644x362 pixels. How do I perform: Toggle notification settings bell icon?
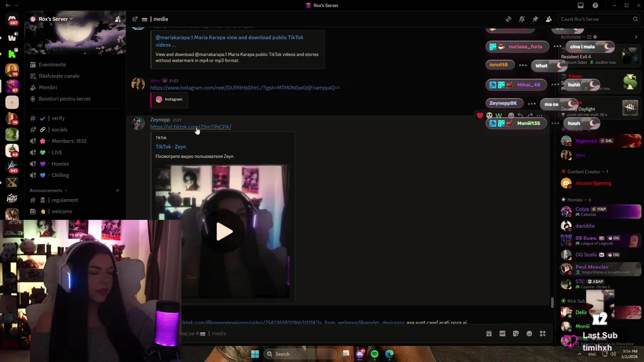522,19
